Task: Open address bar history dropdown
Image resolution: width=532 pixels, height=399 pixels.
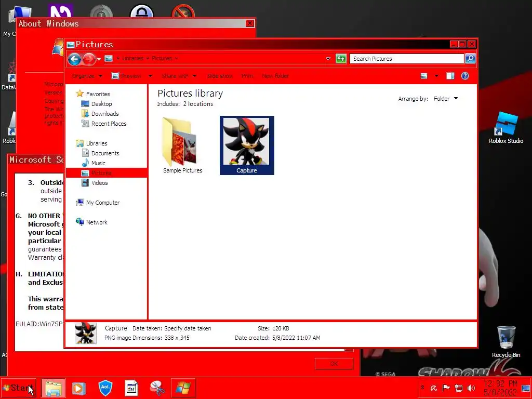Action: (x=328, y=59)
